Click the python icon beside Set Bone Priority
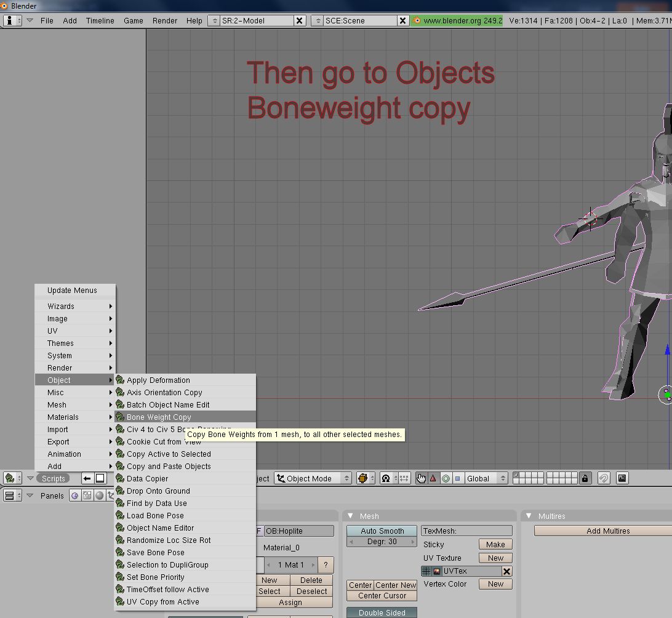672x618 pixels. pos(121,577)
